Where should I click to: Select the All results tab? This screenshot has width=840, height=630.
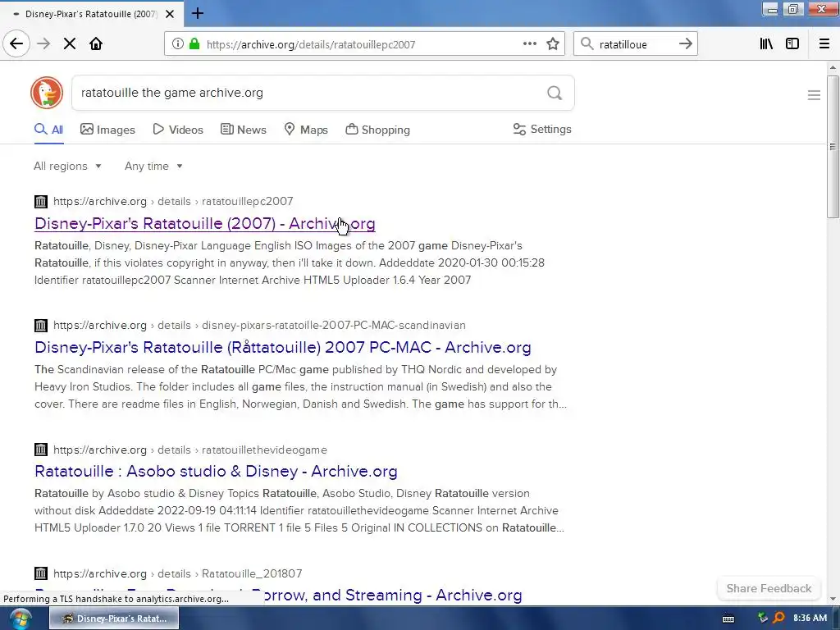[x=48, y=130]
